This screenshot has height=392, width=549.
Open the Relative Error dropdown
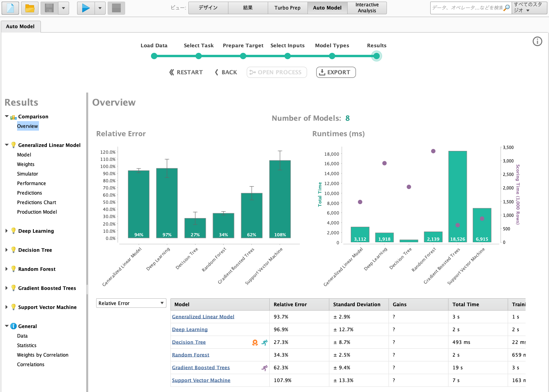coord(131,303)
